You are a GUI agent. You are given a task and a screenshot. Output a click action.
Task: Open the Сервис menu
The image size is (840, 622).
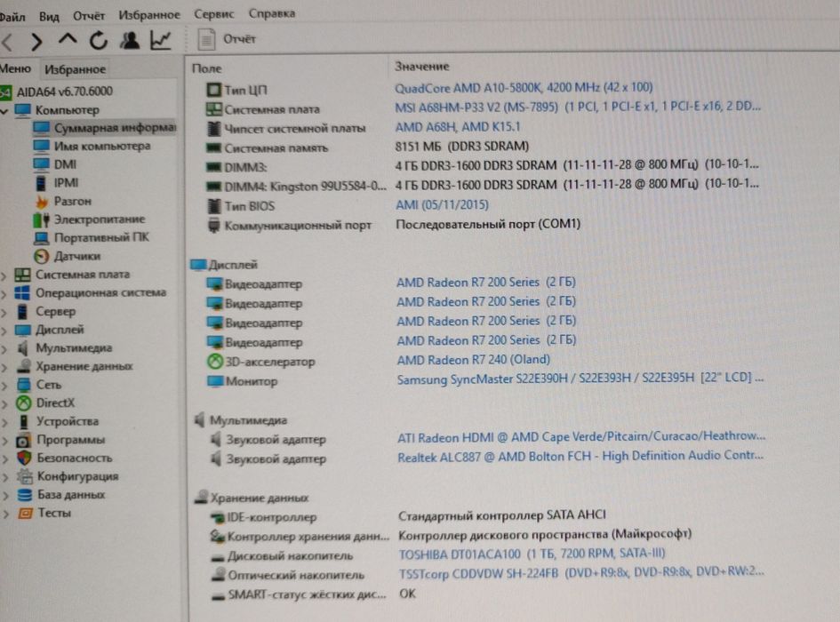click(213, 14)
